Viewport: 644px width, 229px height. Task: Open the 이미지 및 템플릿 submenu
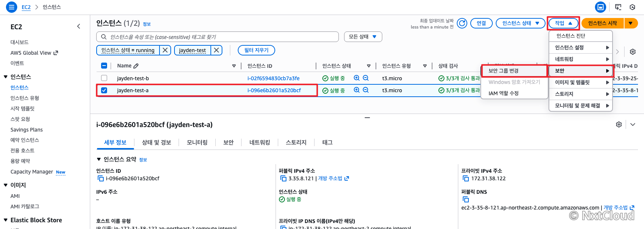(x=581, y=82)
